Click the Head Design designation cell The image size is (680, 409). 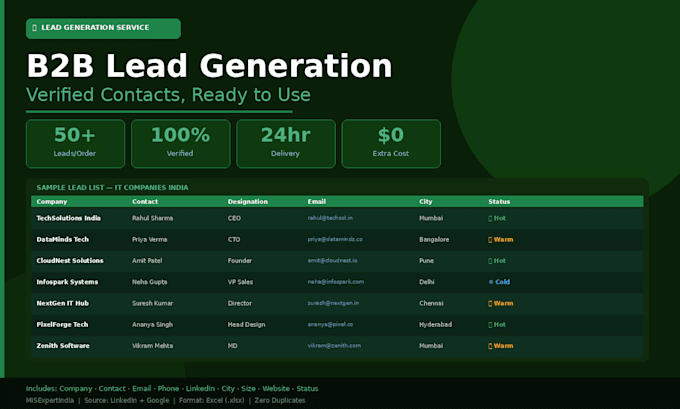[246, 324]
